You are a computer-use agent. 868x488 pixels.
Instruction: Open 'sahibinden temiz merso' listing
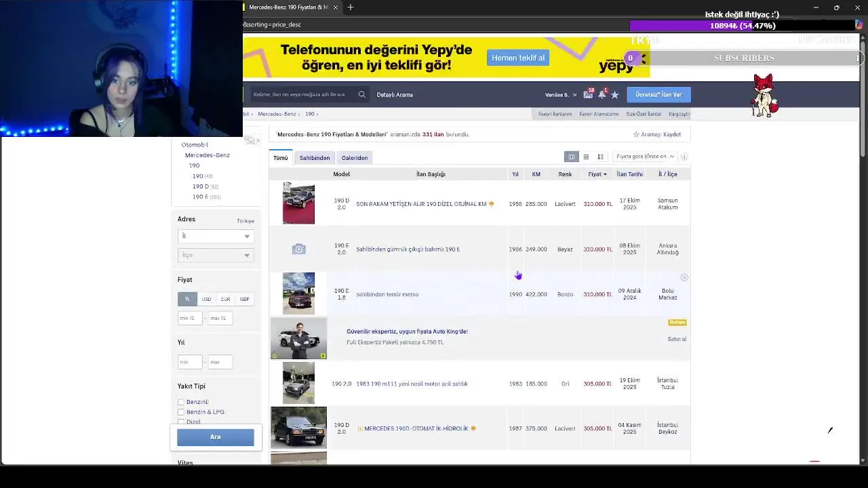pyautogui.click(x=387, y=294)
